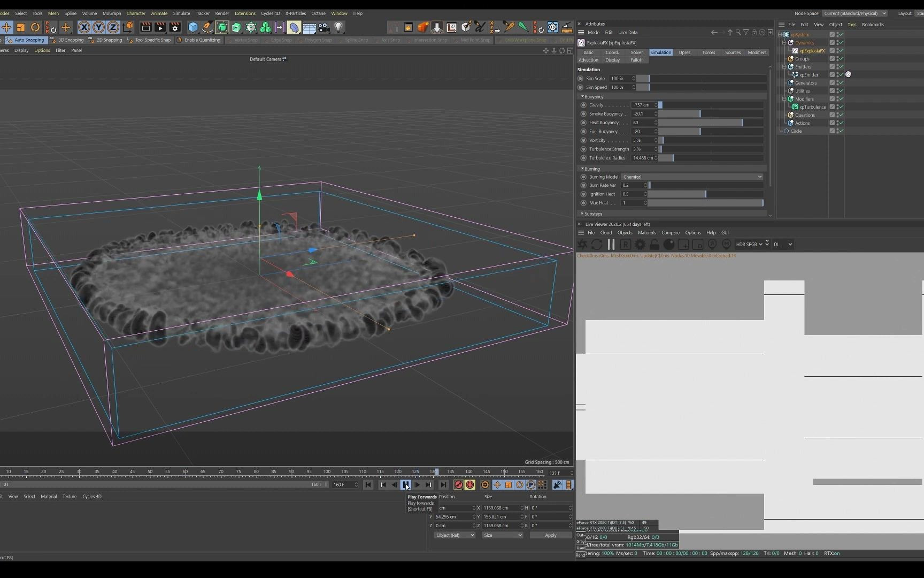Select xpTurbulence in the object manager
The image size is (924, 578).
(x=812, y=107)
